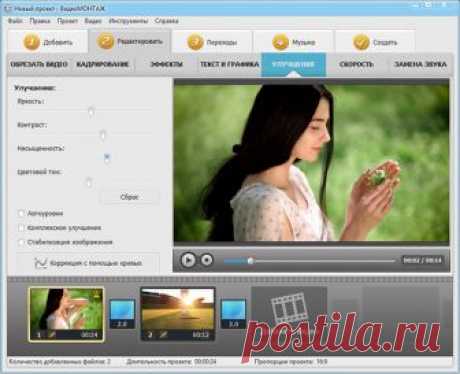This screenshot has height=374, width=460.
Task: Open the Справка menu
Action: [166, 21]
